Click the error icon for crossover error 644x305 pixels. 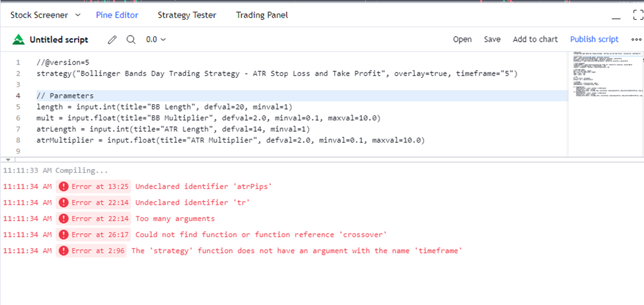(x=63, y=235)
